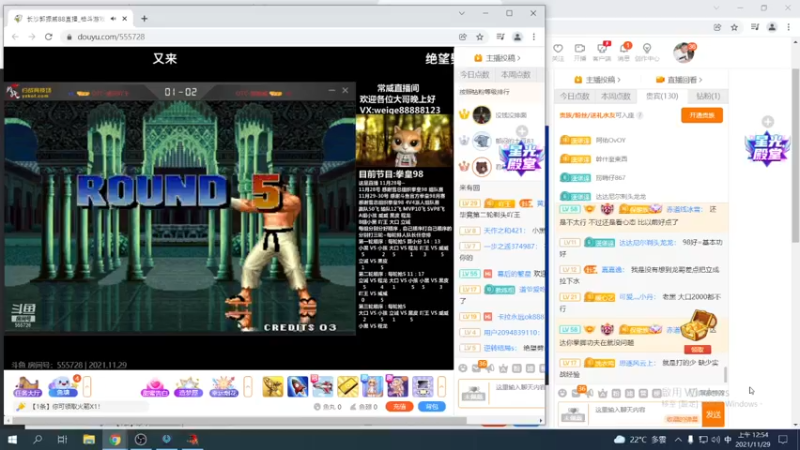Screen dimensions: 800x450
Task: Click the back window chat list scrollbar
Action: (725, 374)
